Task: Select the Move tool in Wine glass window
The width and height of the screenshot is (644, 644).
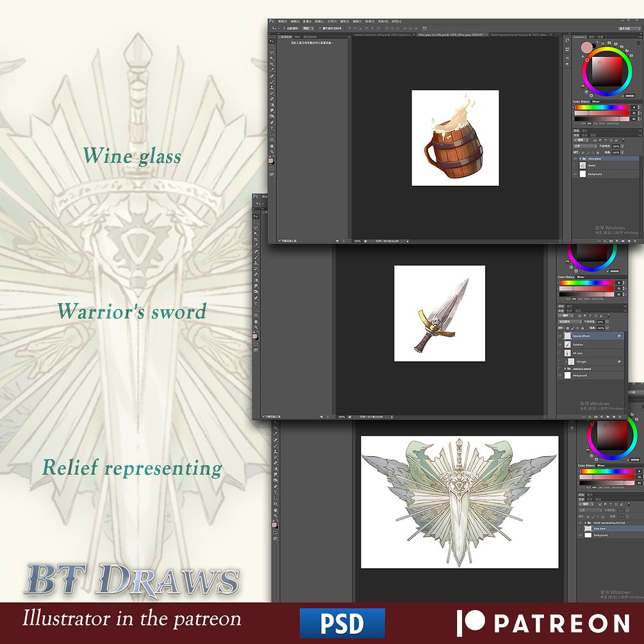Action: click(x=272, y=41)
